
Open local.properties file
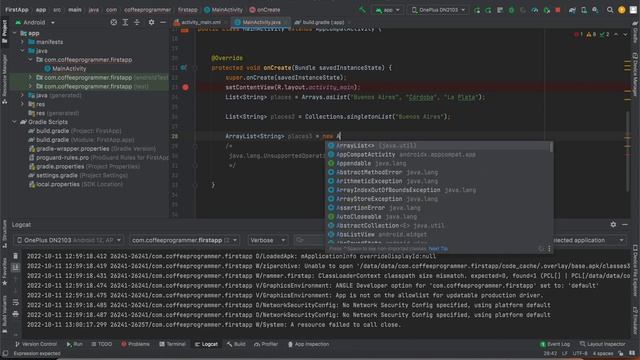(76, 184)
